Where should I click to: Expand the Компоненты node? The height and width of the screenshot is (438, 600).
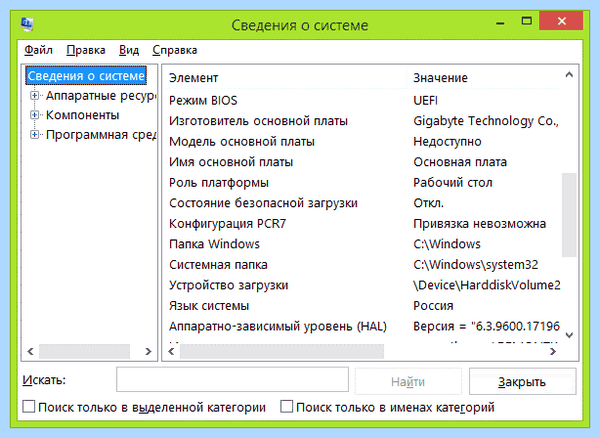[34, 115]
